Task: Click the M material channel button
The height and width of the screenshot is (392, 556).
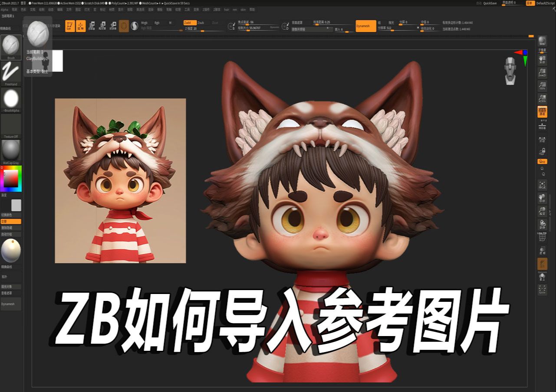Action: pos(170,23)
